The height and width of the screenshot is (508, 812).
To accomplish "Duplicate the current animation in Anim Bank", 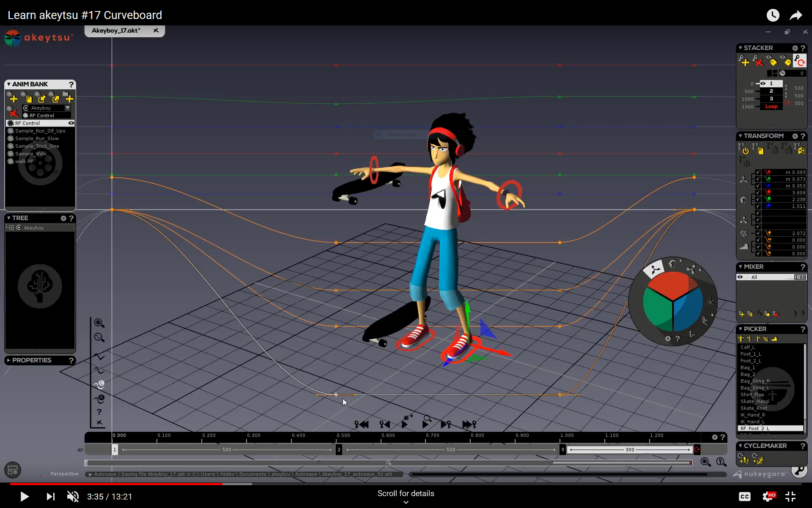I will pyautogui.click(x=28, y=99).
